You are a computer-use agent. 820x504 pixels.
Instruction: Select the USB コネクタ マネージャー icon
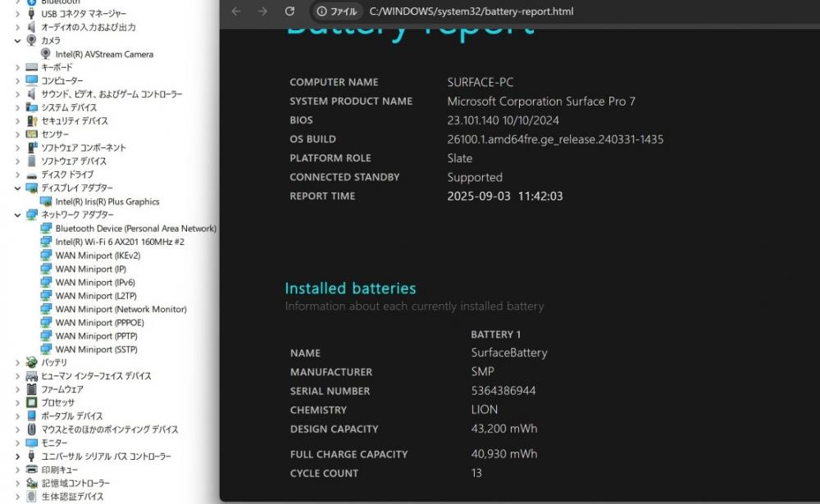point(31,14)
